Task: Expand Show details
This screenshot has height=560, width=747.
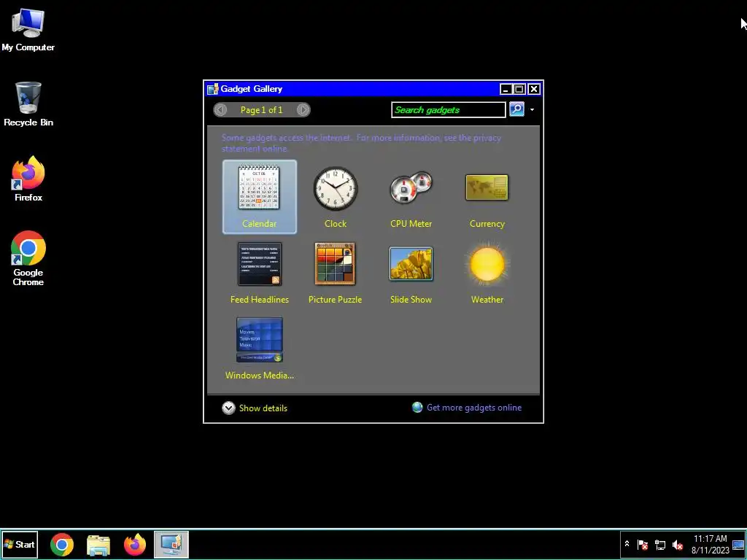Action: (x=255, y=408)
